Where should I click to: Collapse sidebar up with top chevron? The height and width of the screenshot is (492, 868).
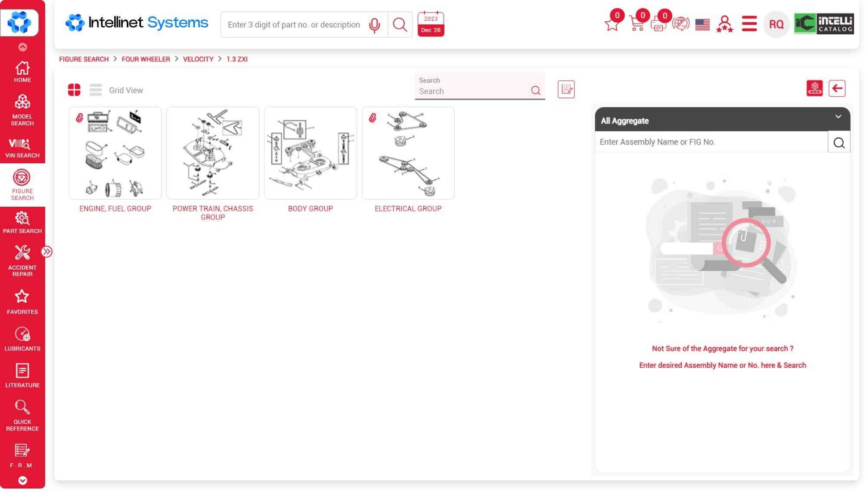(x=23, y=47)
